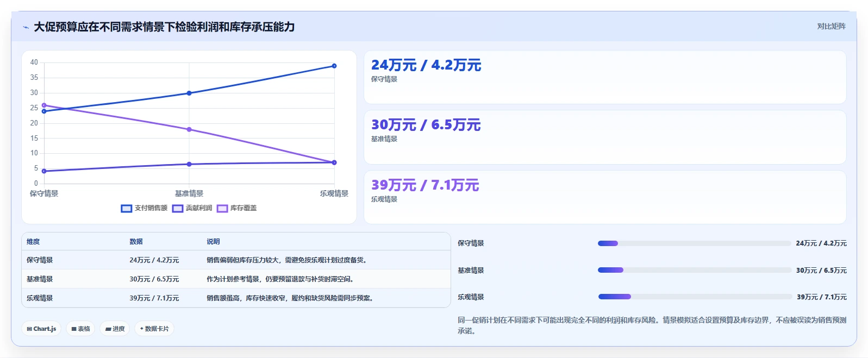
Task: Click table cell 39万元 / 7.1万元
Action: tap(154, 298)
